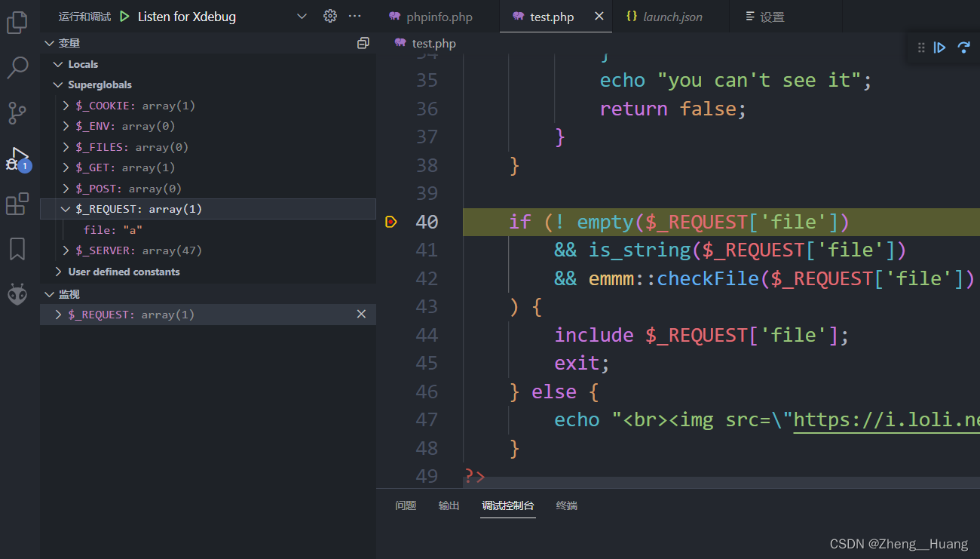Expand the $_REQUEST watch entry
Screen dimensions: 980x559
tap(58, 315)
